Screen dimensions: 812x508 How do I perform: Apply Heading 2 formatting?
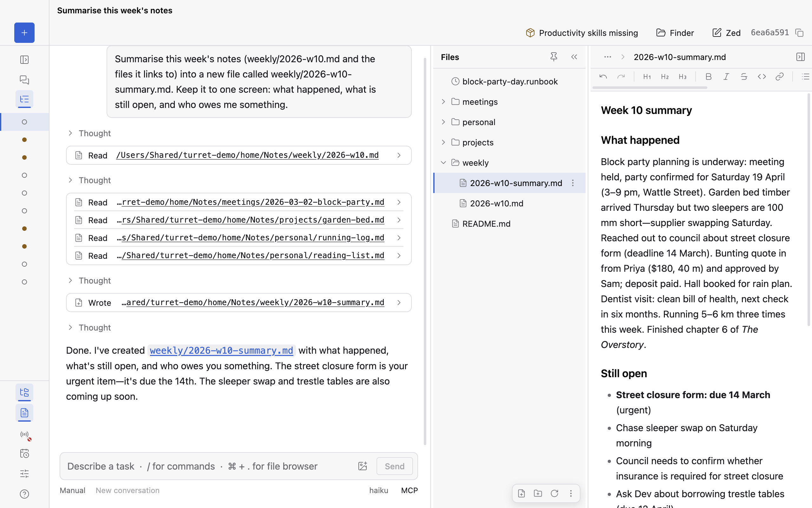(665, 77)
